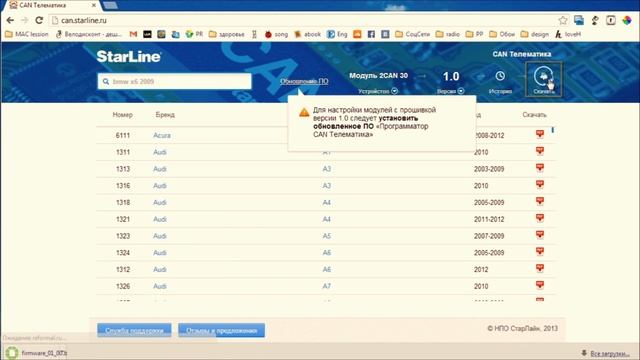
Task: Click year 2003-2009 in row 1313
Action: coord(489,169)
